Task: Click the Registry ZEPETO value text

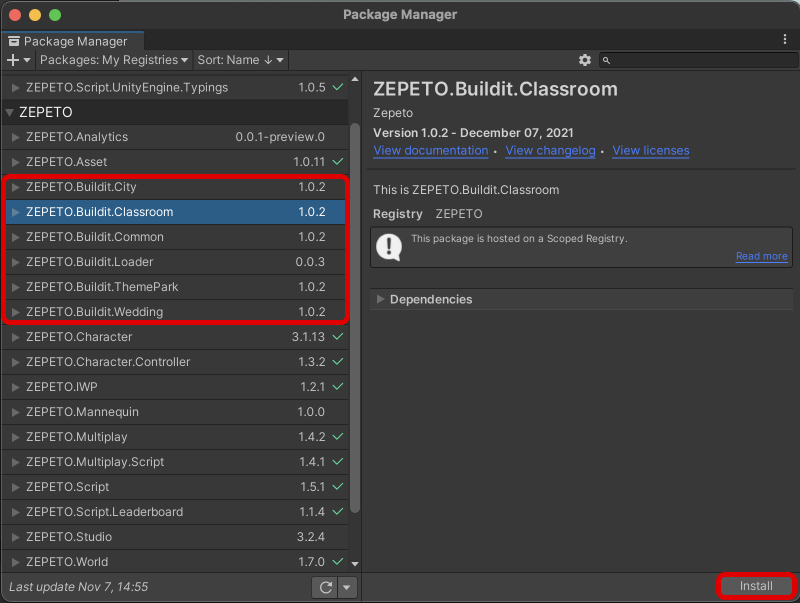Action: point(459,214)
